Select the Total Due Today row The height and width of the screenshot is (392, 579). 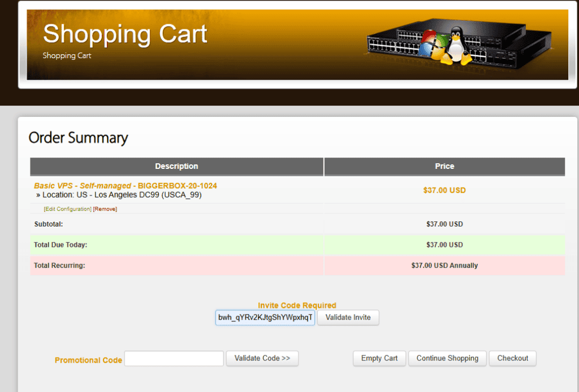(x=297, y=245)
